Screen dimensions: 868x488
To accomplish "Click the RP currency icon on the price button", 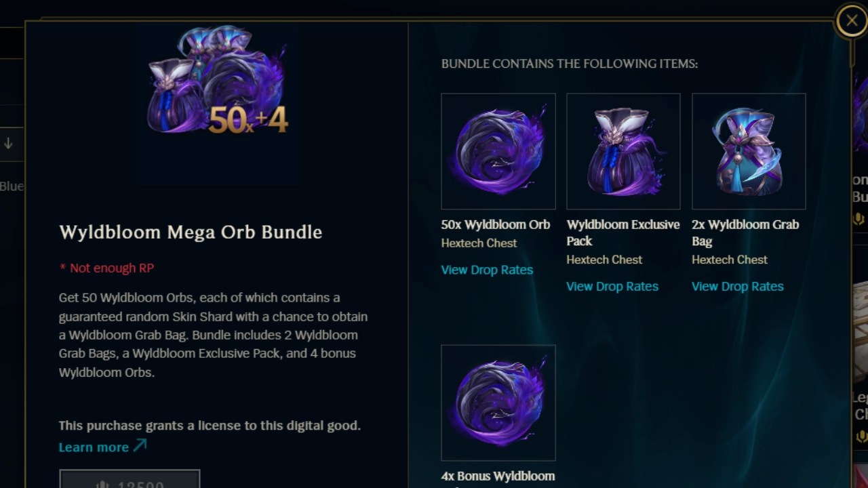I will [x=103, y=485].
